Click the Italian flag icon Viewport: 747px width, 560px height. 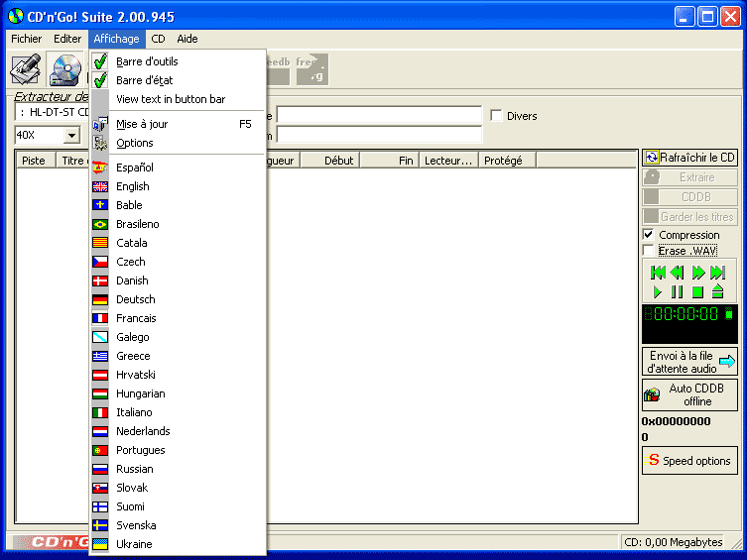(x=100, y=412)
